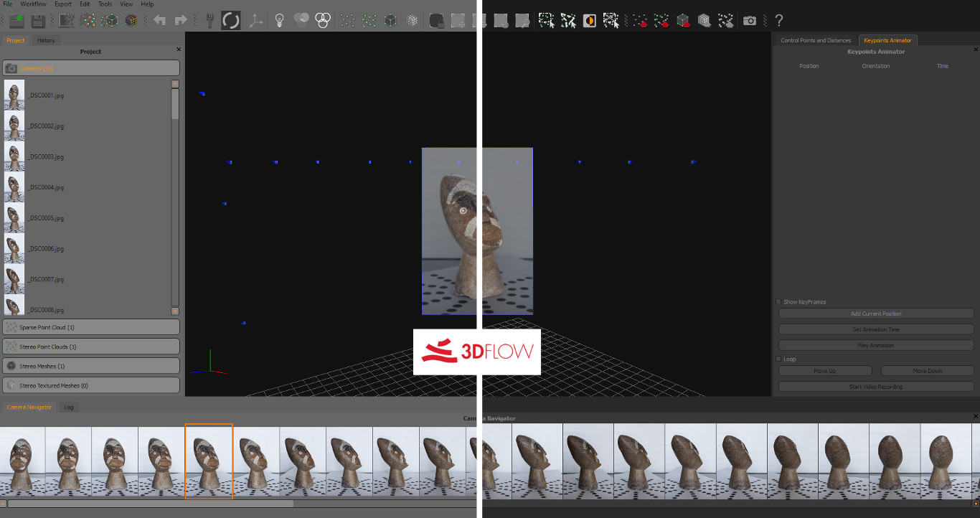Open the File menu
This screenshot has height=518, width=980.
[x=8, y=4]
